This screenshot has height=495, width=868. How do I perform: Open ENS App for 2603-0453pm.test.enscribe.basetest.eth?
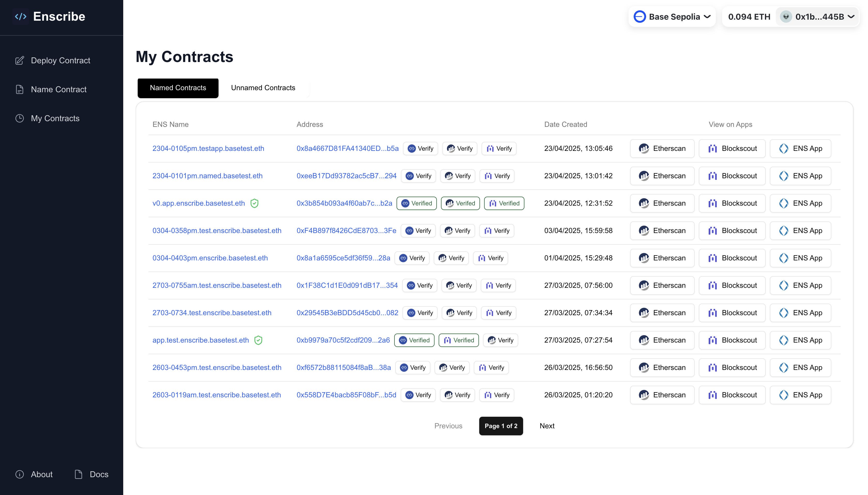[x=800, y=368]
